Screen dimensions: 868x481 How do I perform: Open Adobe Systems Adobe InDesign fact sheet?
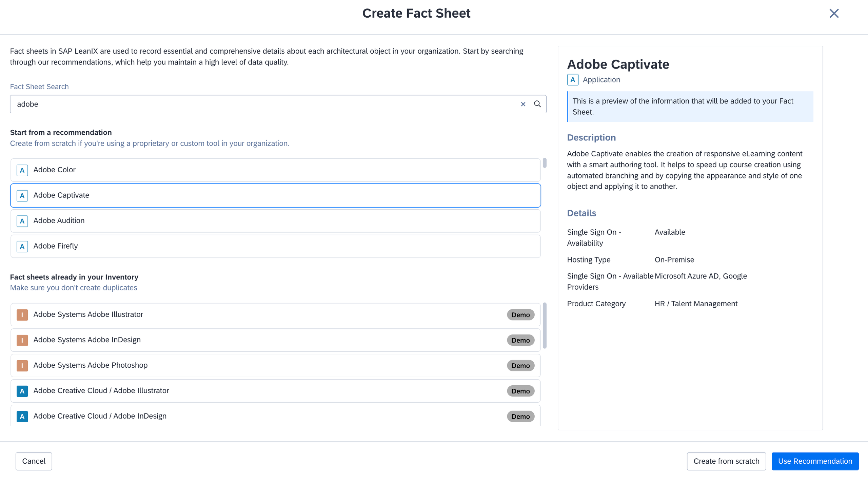pos(275,340)
